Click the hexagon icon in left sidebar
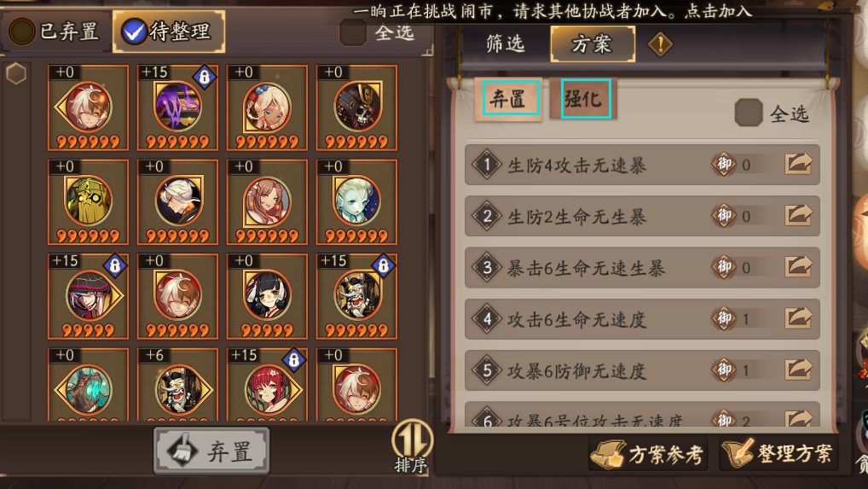This screenshot has width=868, height=489. pos(16,73)
